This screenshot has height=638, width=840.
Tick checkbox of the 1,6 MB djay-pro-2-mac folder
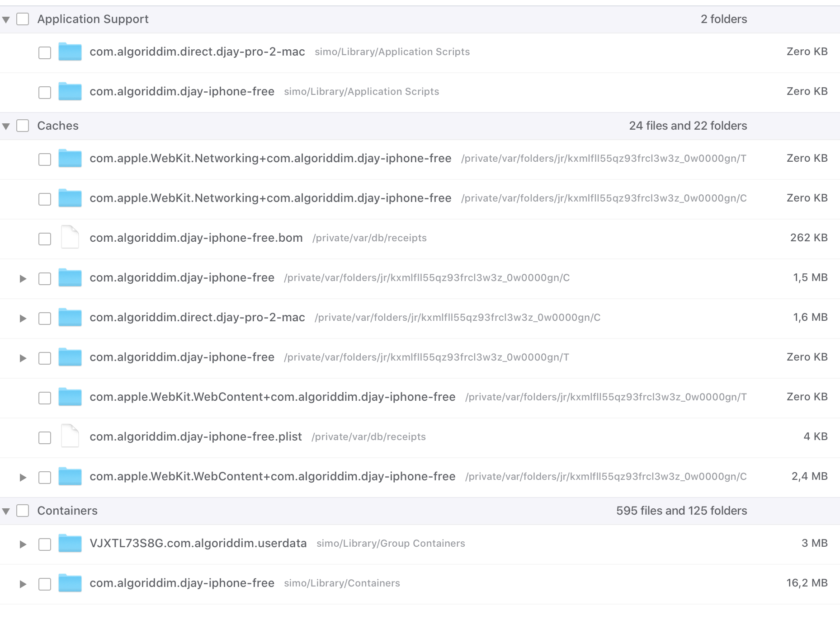pyautogui.click(x=45, y=318)
